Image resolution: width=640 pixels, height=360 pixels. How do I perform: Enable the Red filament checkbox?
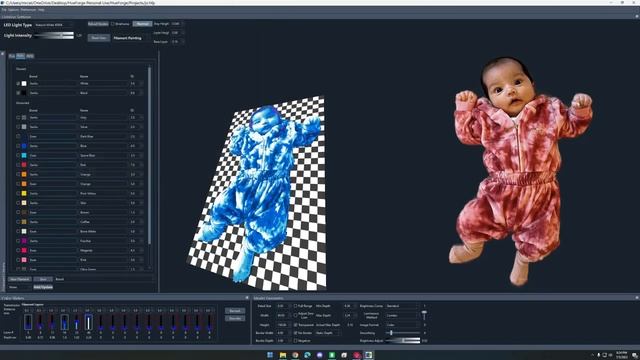[x=18, y=165]
